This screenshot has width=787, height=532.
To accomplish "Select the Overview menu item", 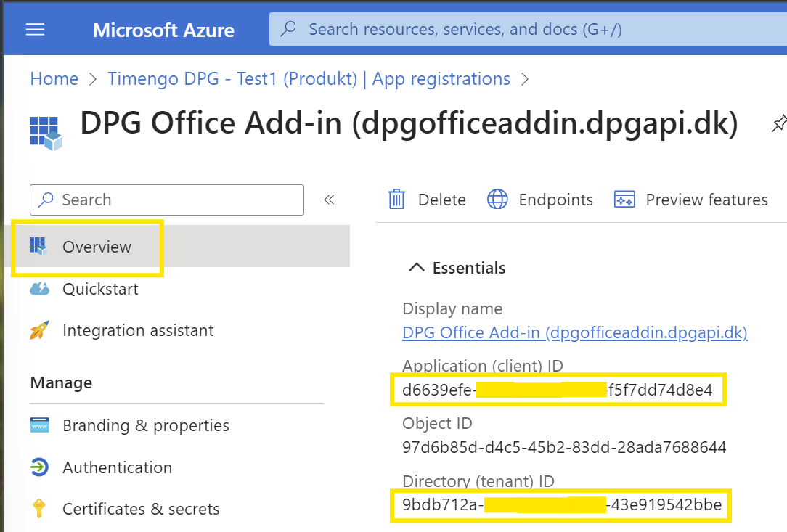I will (97, 247).
